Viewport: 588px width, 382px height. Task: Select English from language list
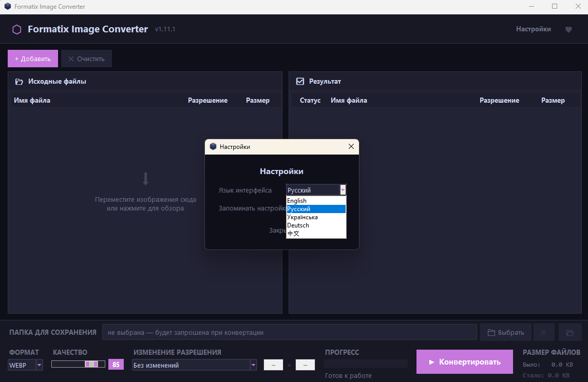tap(316, 201)
